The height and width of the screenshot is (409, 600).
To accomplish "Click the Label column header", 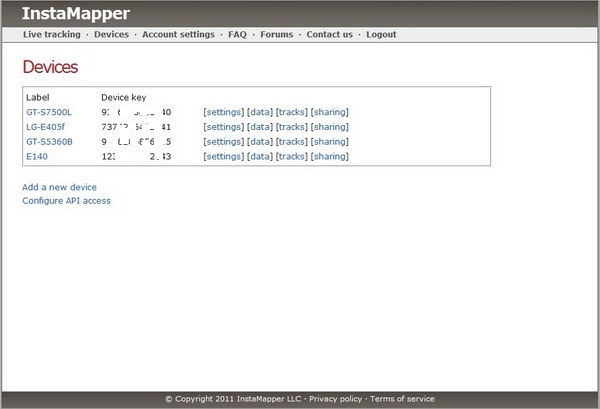I will click(38, 97).
